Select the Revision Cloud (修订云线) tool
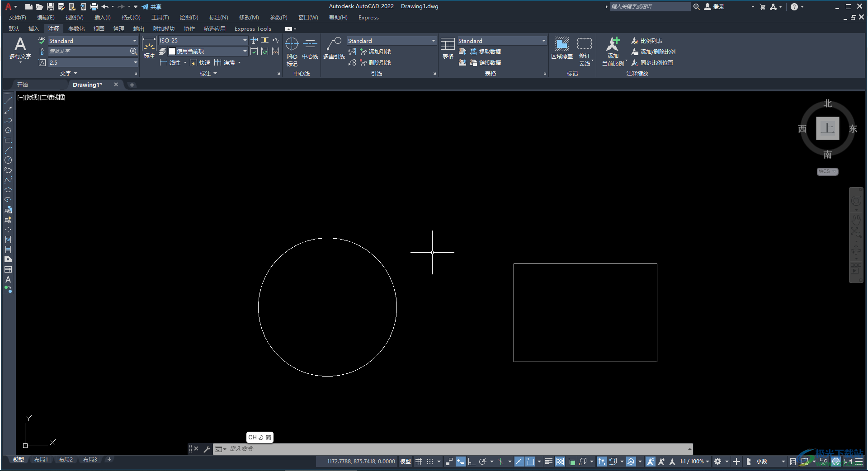 pos(585,52)
